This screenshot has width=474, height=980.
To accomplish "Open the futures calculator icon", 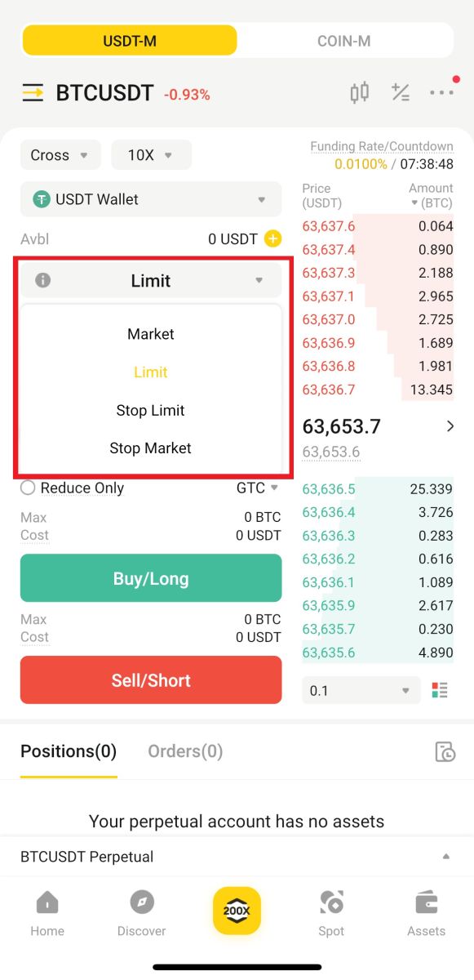I will pyautogui.click(x=401, y=92).
